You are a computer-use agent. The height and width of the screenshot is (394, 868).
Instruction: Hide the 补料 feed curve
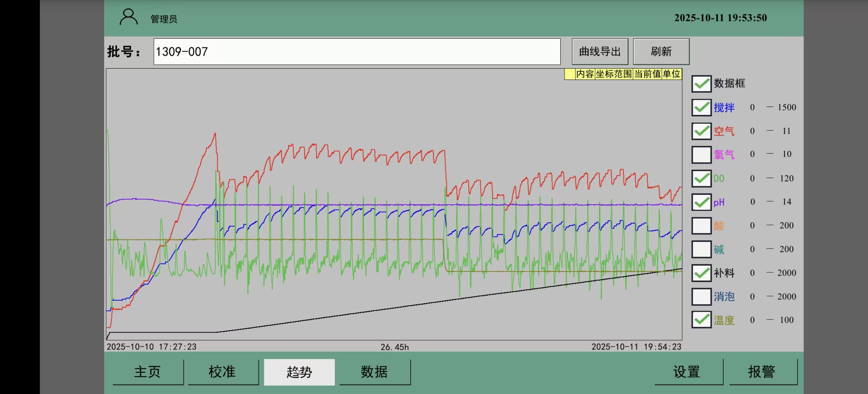(x=701, y=273)
